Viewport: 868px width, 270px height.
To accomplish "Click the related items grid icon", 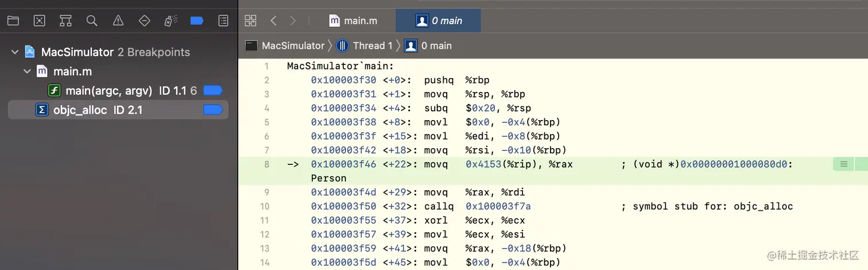I will click(250, 21).
